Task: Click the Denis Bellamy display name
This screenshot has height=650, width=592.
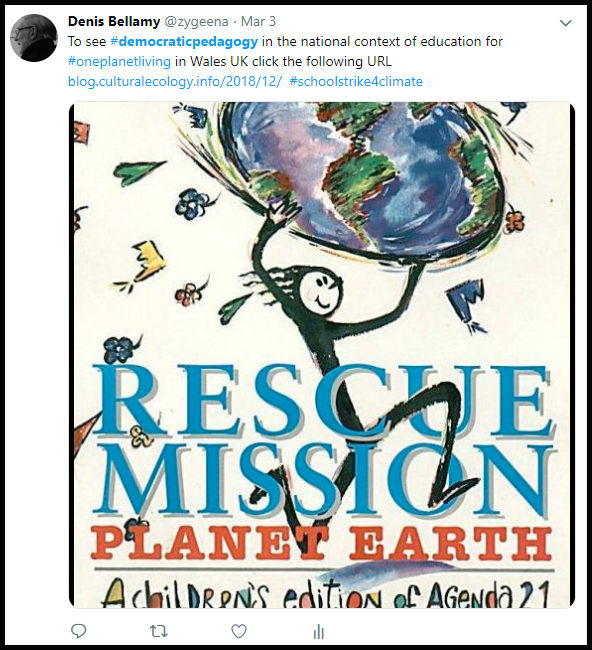Action: [x=114, y=21]
